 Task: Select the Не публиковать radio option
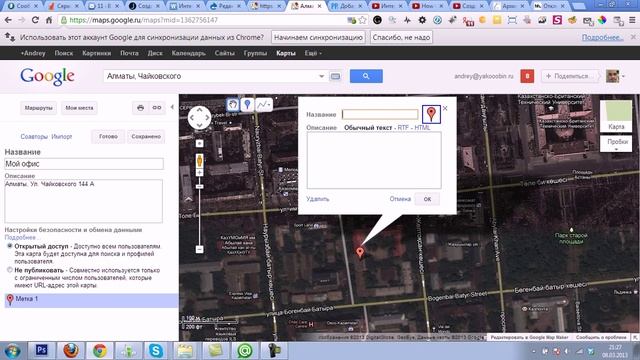10,270
